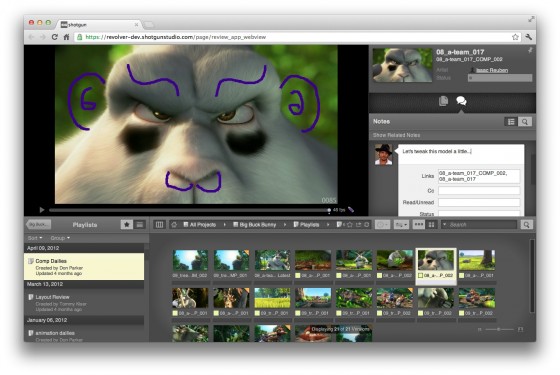Click Show Related Notes
Viewport: 560px width, 375px height.
tap(396, 135)
